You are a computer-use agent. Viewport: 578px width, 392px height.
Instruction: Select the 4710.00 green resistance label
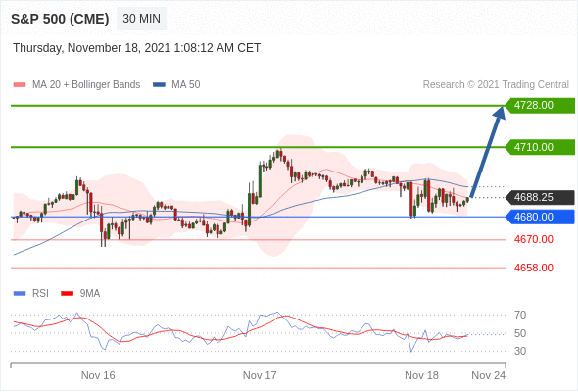click(540, 147)
